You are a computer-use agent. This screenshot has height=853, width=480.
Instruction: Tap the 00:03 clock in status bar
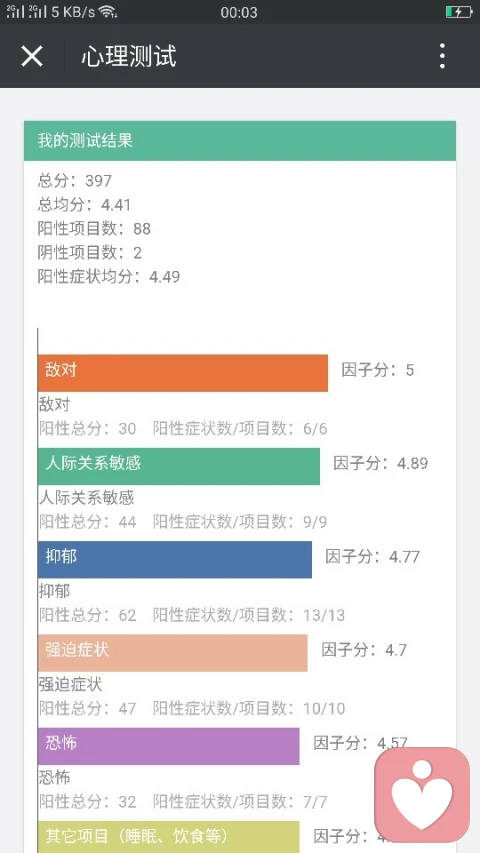[x=239, y=13]
